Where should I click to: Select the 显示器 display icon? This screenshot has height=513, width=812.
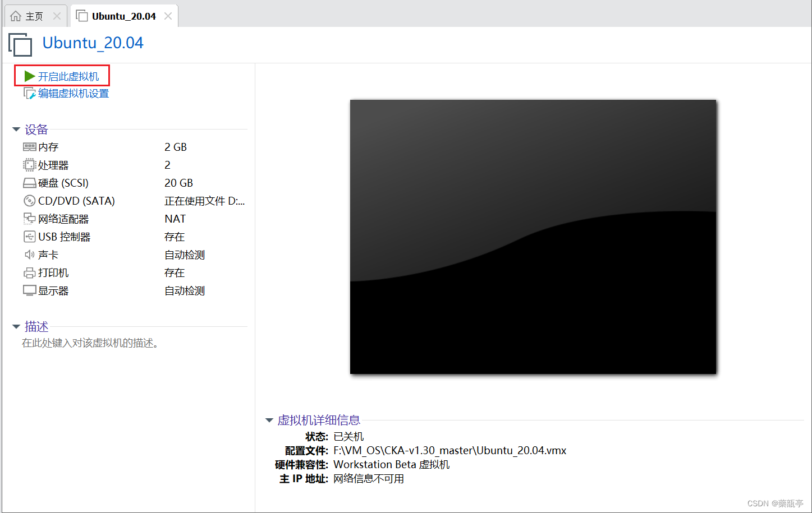coord(29,290)
